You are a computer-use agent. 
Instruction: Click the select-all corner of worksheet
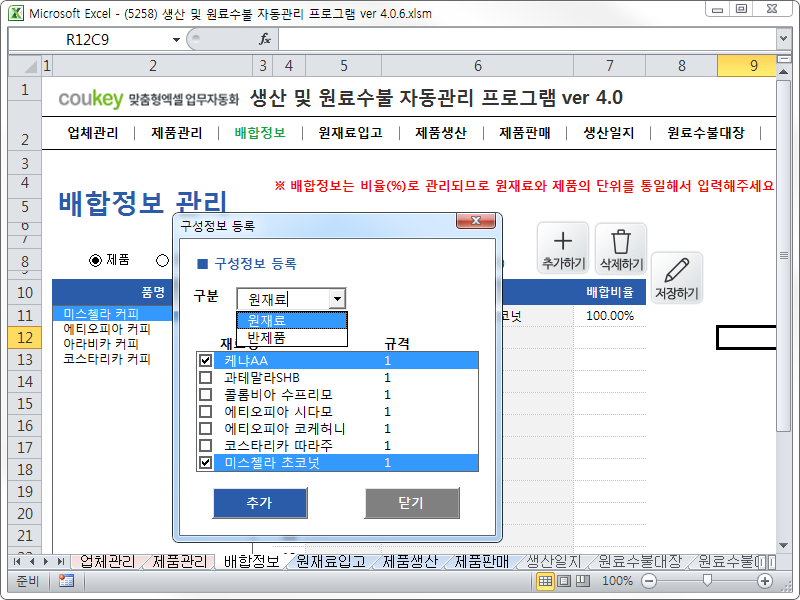[24, 66]
